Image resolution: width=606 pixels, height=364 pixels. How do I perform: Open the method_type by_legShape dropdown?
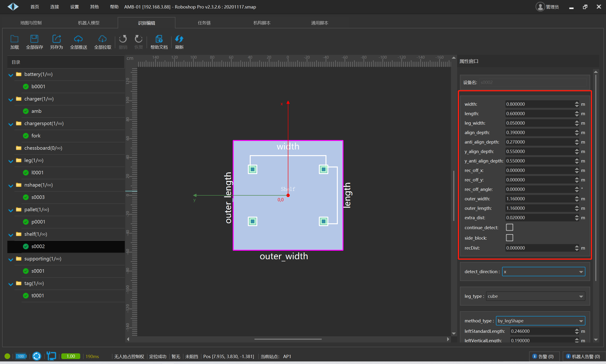(x=540, y=320)
